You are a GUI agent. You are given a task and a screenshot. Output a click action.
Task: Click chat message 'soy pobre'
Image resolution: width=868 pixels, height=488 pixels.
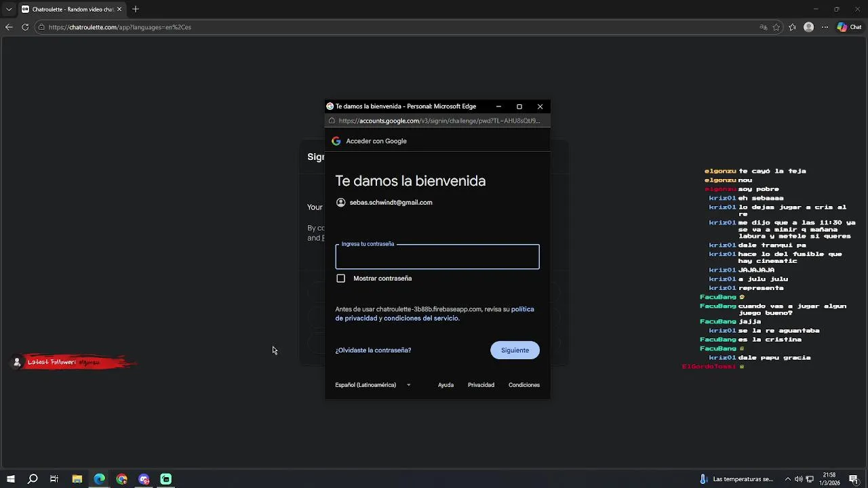click(x=759, y=189)
